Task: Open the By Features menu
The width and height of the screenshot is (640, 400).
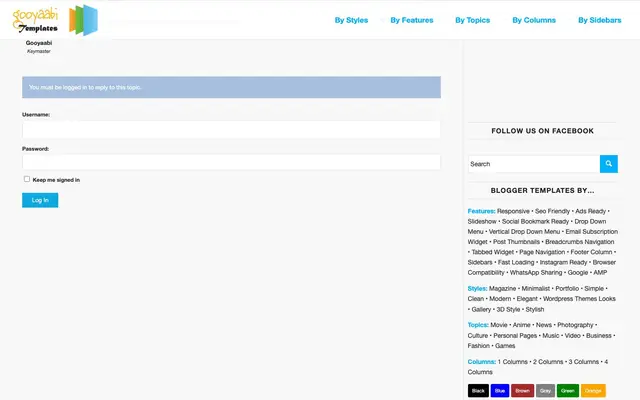Action: click(411, 20)
